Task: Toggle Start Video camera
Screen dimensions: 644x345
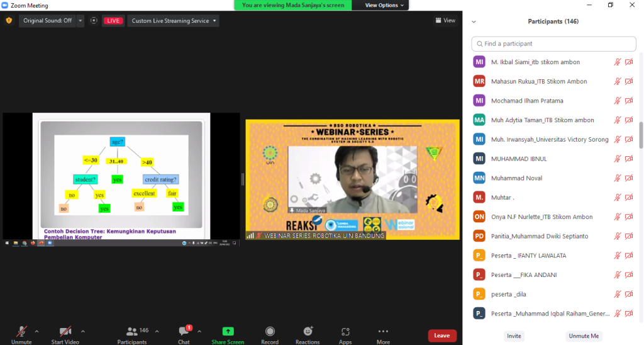Action: coord(65,332)
